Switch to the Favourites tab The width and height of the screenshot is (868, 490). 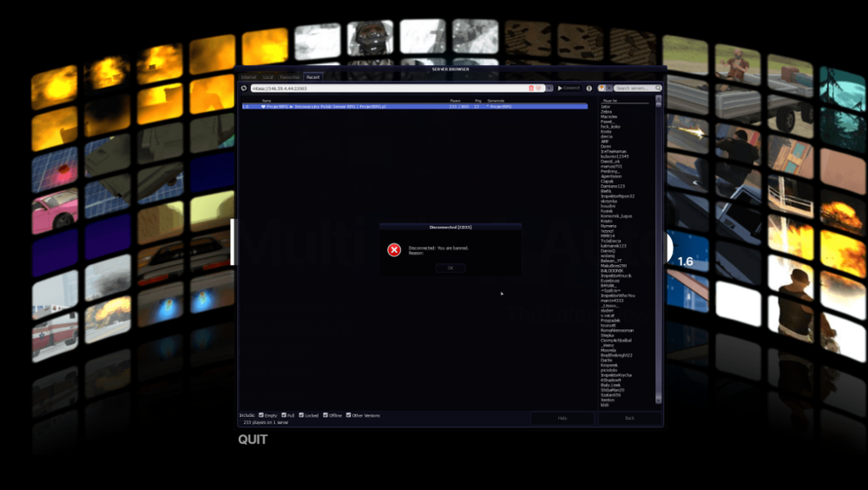pyautogui.click(x=290, y=77)
